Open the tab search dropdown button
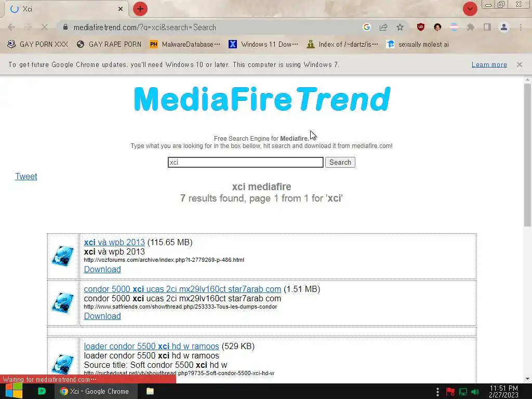 pyautogui.click(x=470, y=9)
